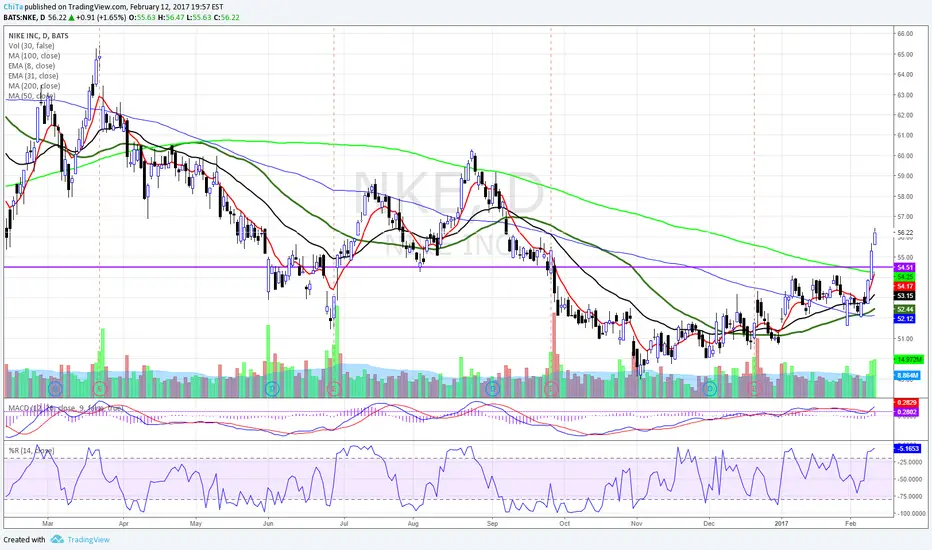Open the red earnings marker in late March
This screenshot has width=932, height=550.
[99, 389]
